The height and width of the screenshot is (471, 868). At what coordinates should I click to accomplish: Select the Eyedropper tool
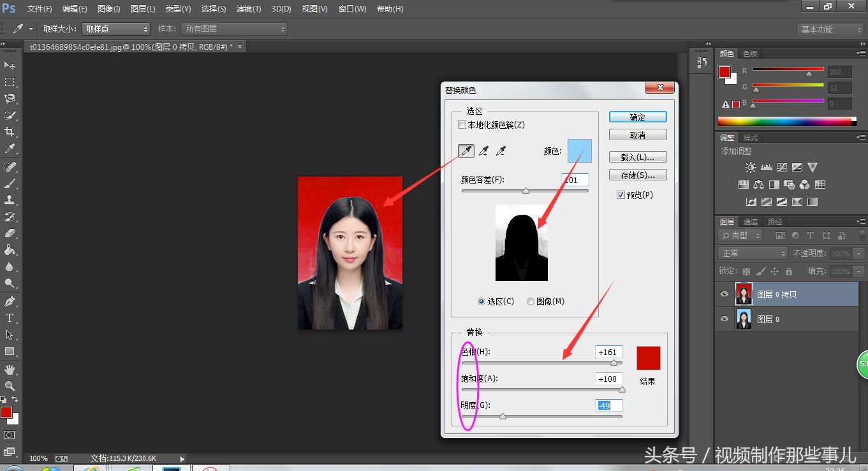[x=9, y=148]
